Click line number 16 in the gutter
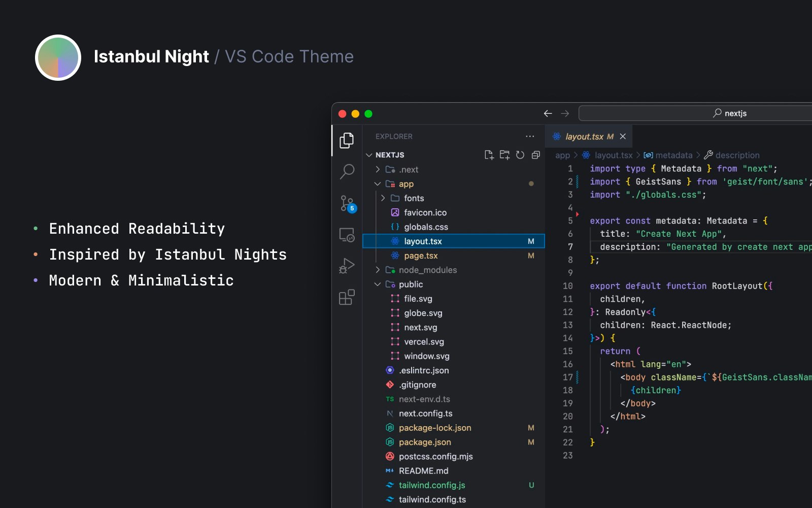This screenshot has width=812, height=508. click(x=568, y=364)
